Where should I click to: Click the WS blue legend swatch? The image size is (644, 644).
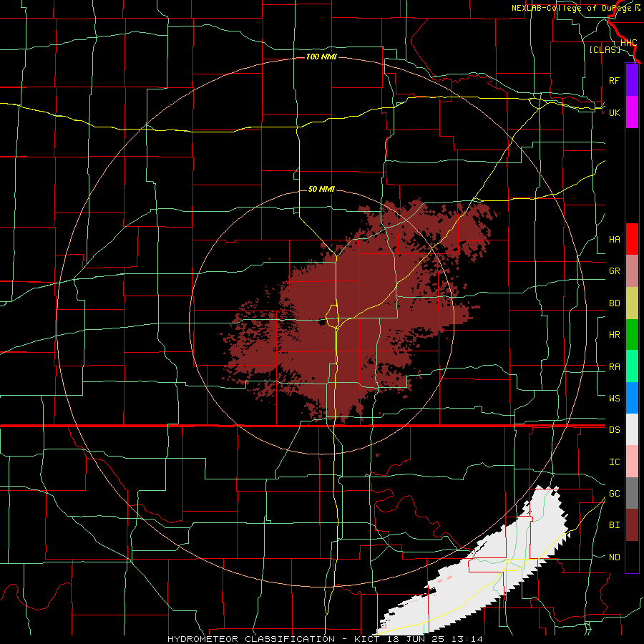point(632,398)
